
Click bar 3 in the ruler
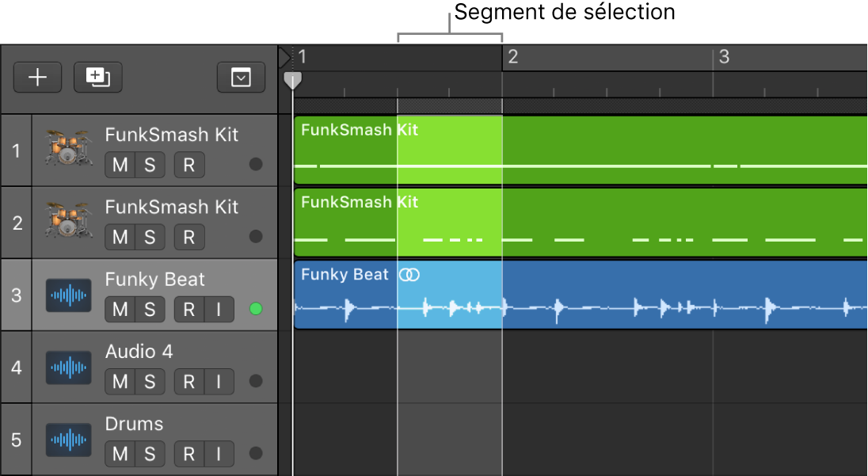pyautogui.click(x=723, y=57)
